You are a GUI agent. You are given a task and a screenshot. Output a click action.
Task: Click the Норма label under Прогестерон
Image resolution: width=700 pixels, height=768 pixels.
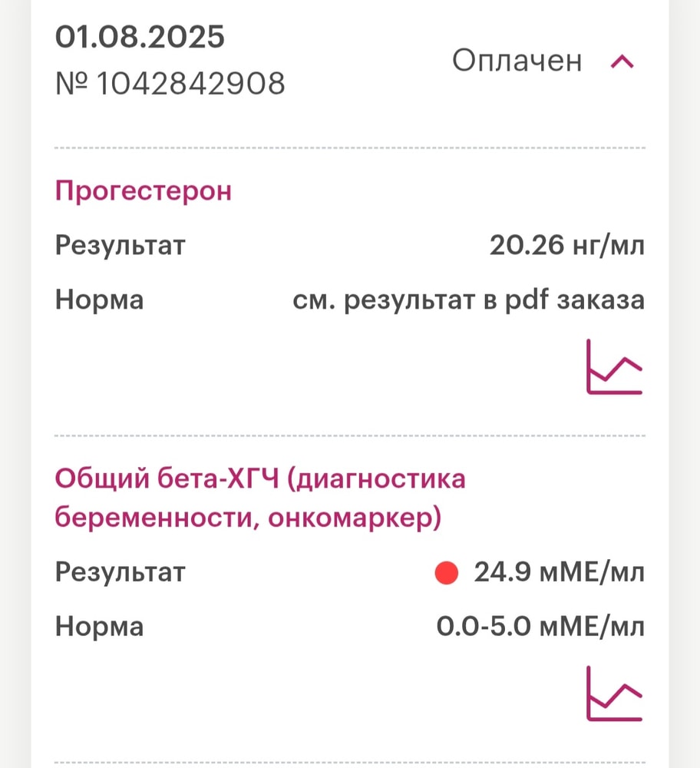tap(99, 300)
